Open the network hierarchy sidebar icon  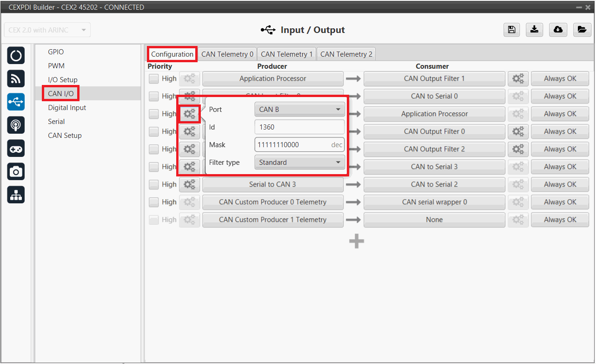(x=16, y=195)
